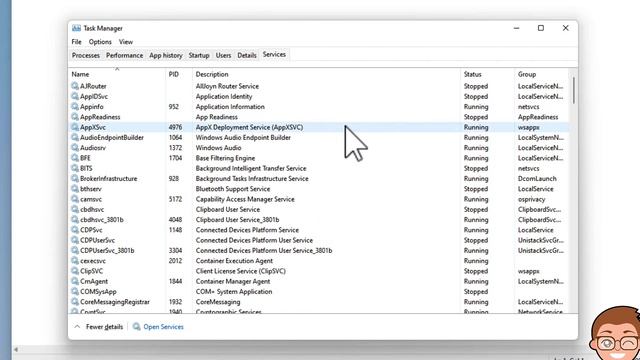Click the ClipSVC service gear icon
640x360 pixels.
[x=75, y=271]
